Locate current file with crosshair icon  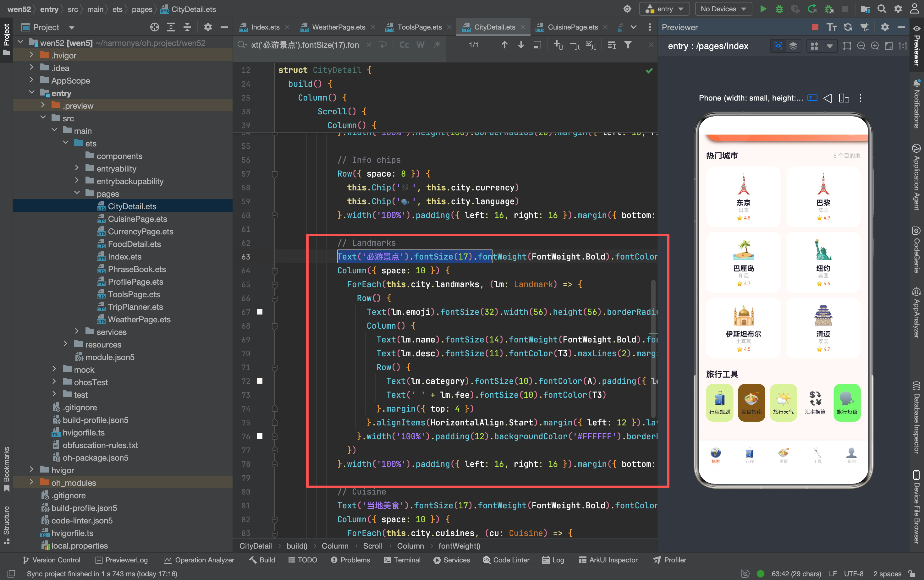tap(154, 27)
